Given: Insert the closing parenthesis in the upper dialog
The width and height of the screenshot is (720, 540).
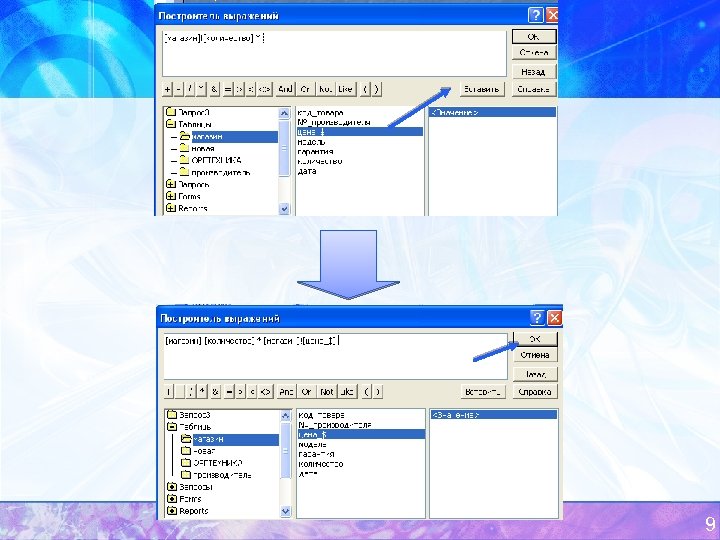Looking at the screenshot, I should [376, 89].
